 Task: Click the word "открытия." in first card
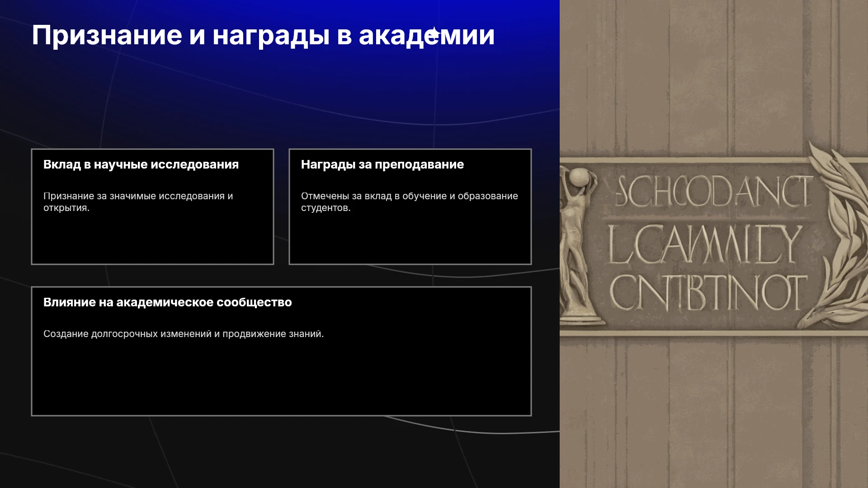[66, 208]
